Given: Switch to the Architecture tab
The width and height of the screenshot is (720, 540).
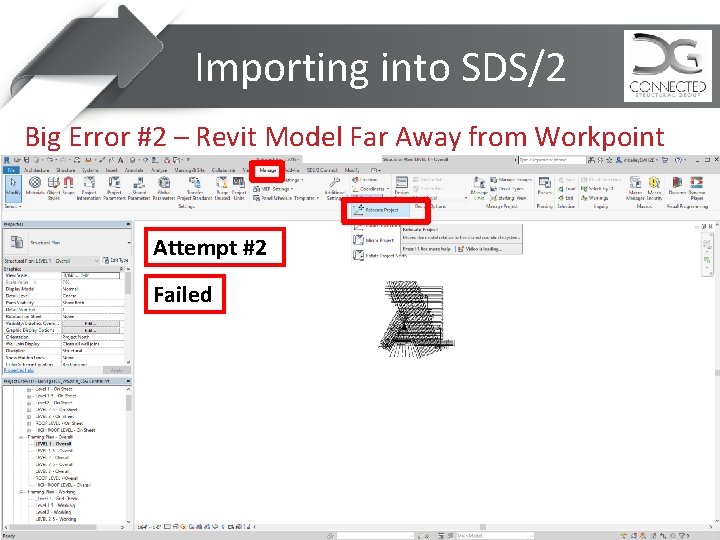Looking at the screenshot, I should point(36,170).
